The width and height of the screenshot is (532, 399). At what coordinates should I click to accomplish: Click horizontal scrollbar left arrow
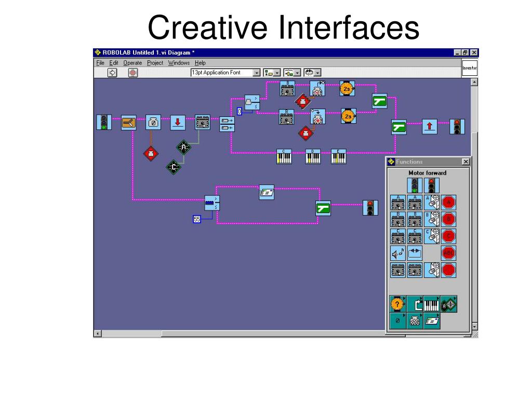(98, 334)
